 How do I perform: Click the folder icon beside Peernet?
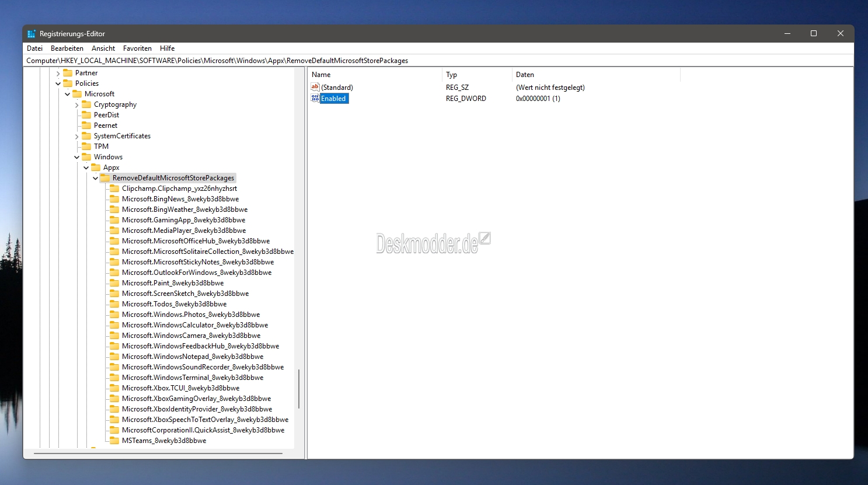tap(86, 125)
